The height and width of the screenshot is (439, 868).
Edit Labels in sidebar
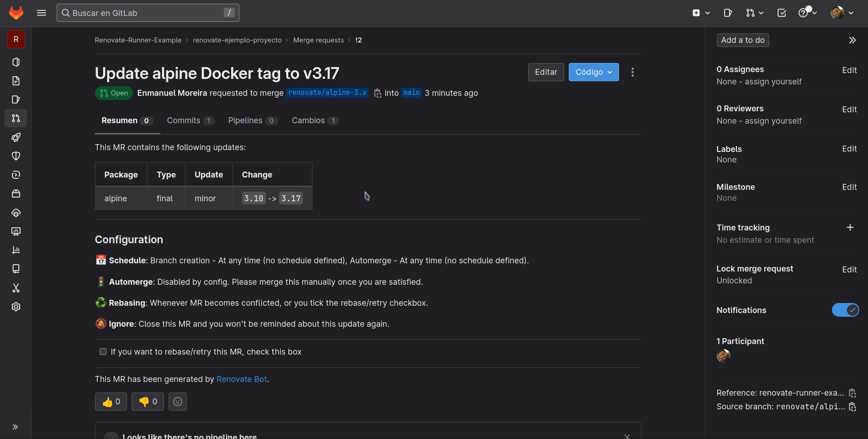tap(849, 149)
